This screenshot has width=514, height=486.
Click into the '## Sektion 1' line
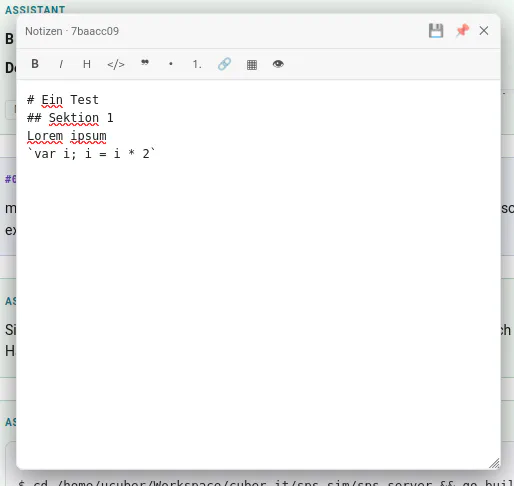(70, 118)
